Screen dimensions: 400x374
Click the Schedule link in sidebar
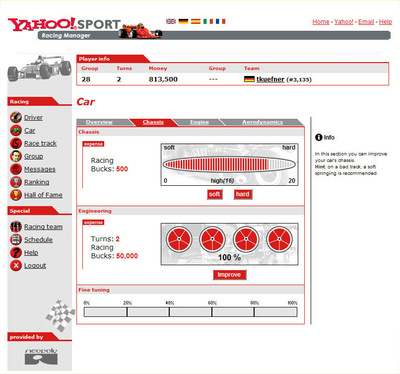coord(38,240)
